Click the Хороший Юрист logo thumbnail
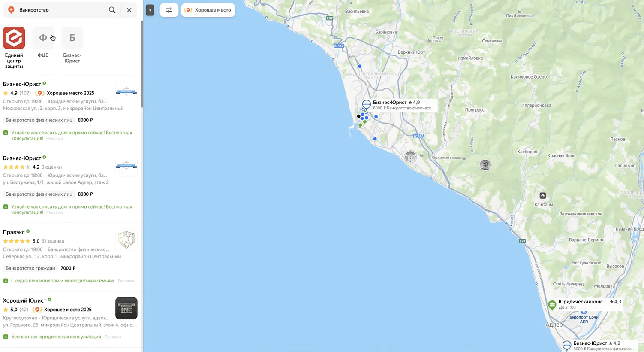Image resolution: width=644 pixels, height=352 pixels. point(126,308)
